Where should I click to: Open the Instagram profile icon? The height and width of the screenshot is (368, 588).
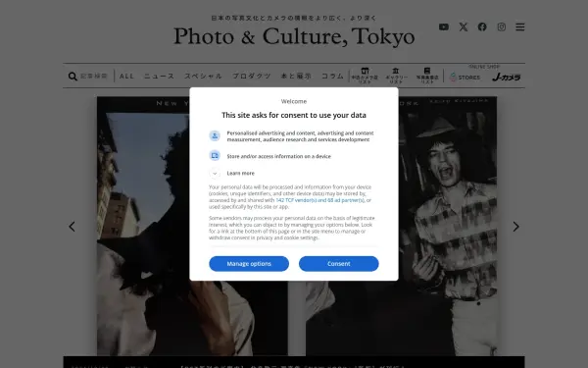[x=502, y=27]
